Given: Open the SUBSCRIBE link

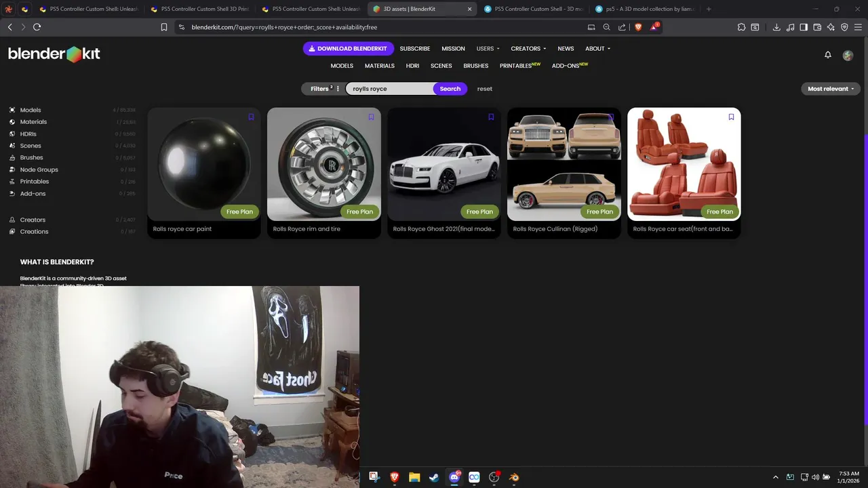Looking at the screenshot, I should [x=415, y=49].
